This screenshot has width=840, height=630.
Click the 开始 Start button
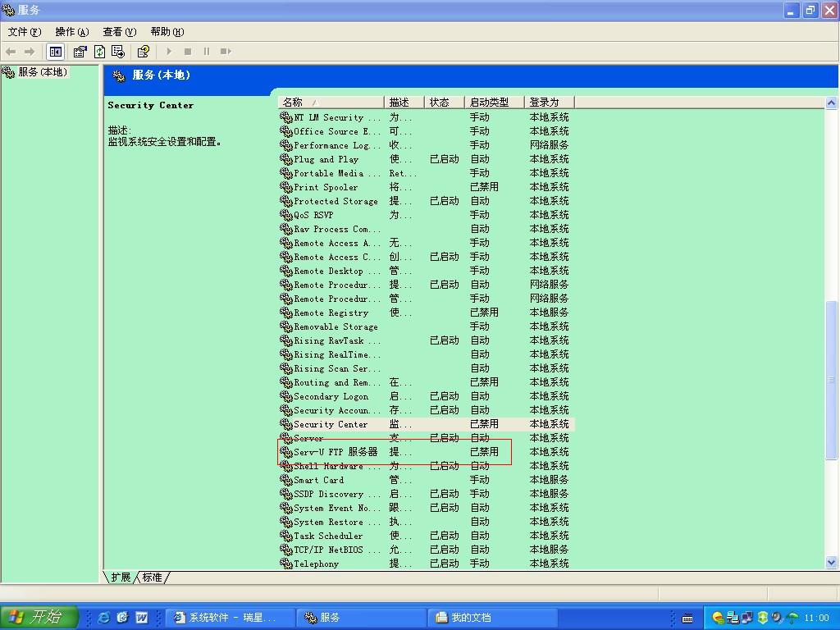(39, 617)
